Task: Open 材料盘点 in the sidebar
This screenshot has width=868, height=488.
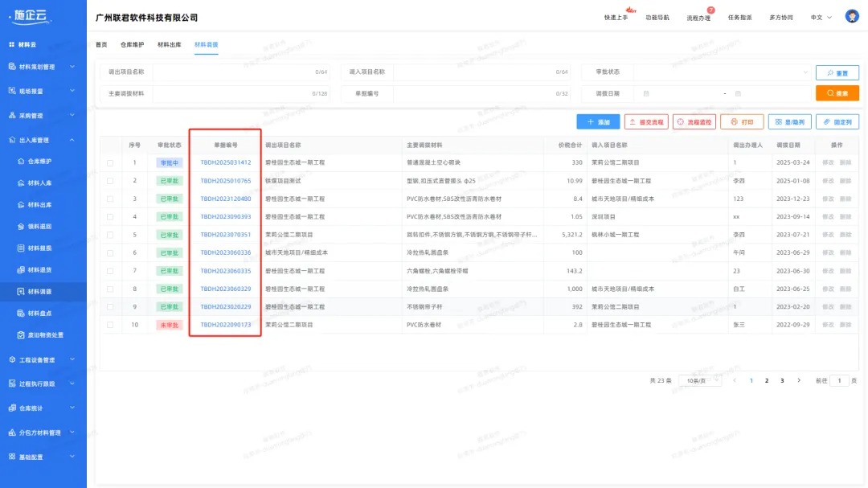Action: click(39, 313)
